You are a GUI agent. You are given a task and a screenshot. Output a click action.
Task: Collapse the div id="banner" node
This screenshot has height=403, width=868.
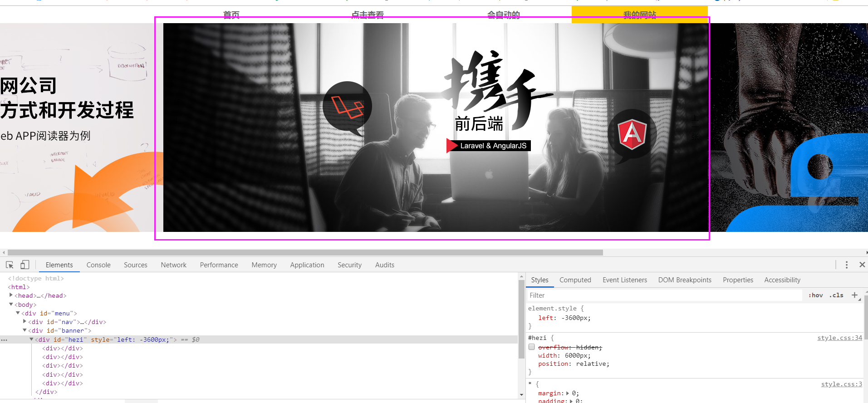coord(25,330)
